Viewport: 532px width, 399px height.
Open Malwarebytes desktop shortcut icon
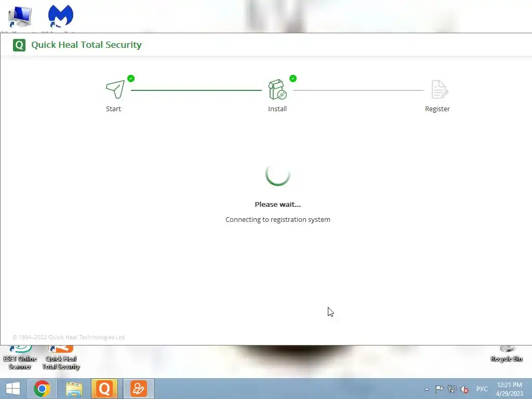[60, 16]
